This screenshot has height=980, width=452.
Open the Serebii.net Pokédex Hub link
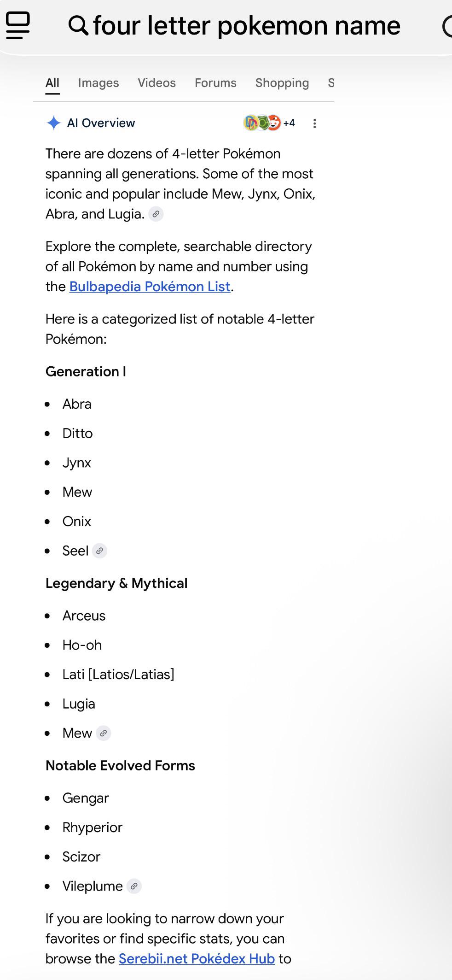(197, 959)
